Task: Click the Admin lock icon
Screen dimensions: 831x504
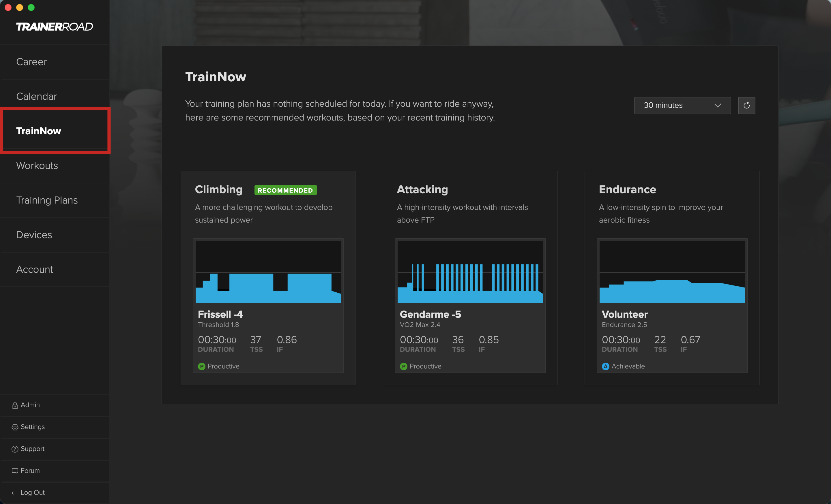Action: tap(15, 405)
